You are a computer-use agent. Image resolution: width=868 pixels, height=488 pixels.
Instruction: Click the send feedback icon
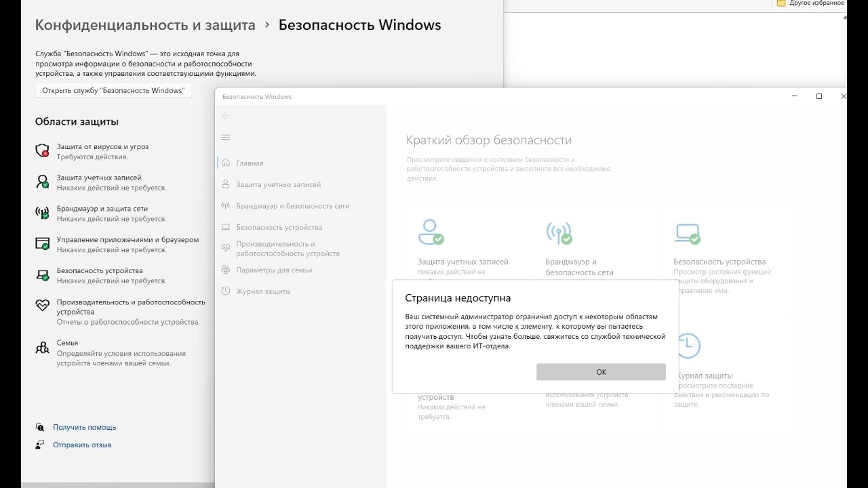tap(40, 445)
